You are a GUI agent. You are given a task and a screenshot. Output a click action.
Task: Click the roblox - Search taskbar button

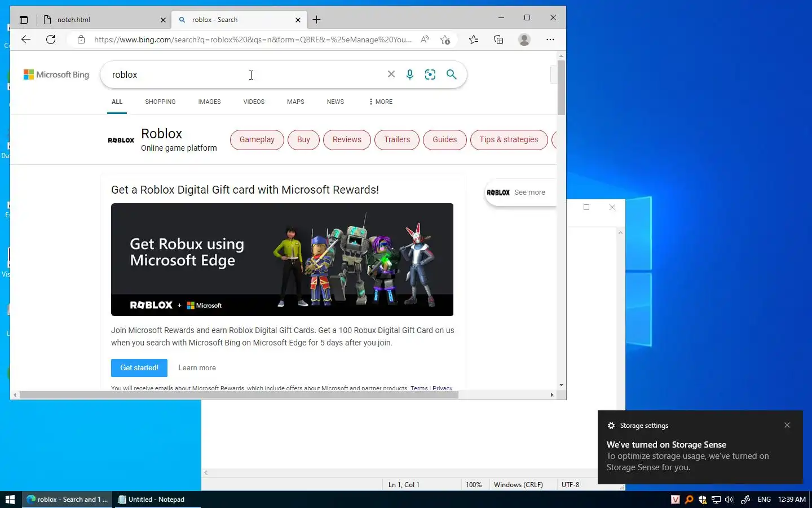coord(68,500)
